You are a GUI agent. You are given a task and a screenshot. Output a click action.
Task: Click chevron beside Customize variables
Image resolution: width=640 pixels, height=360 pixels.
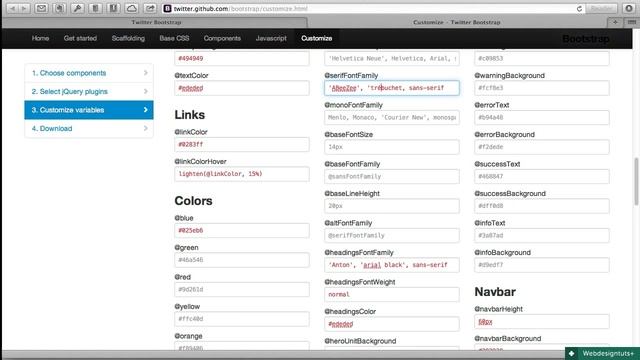(146, 110)
